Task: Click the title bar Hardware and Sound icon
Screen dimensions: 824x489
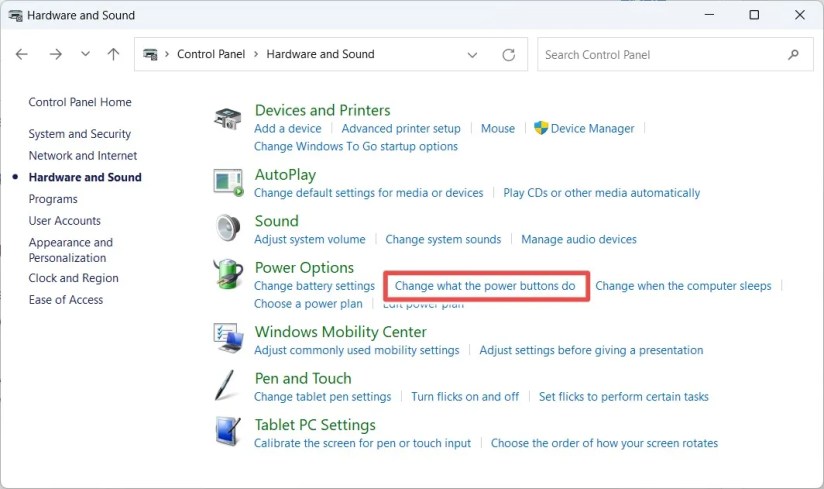Action: 16,15
